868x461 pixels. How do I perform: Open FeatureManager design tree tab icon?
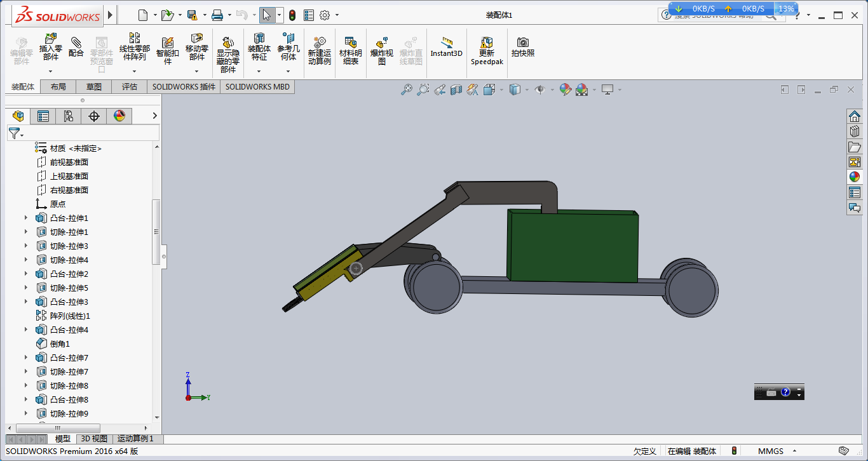(x=18, y=116)
